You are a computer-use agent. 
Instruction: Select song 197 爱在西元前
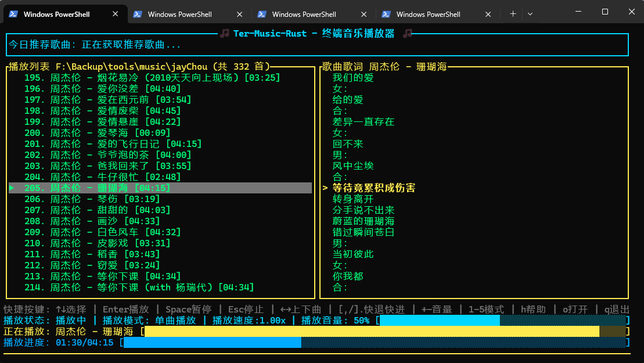tap(107, 100)
